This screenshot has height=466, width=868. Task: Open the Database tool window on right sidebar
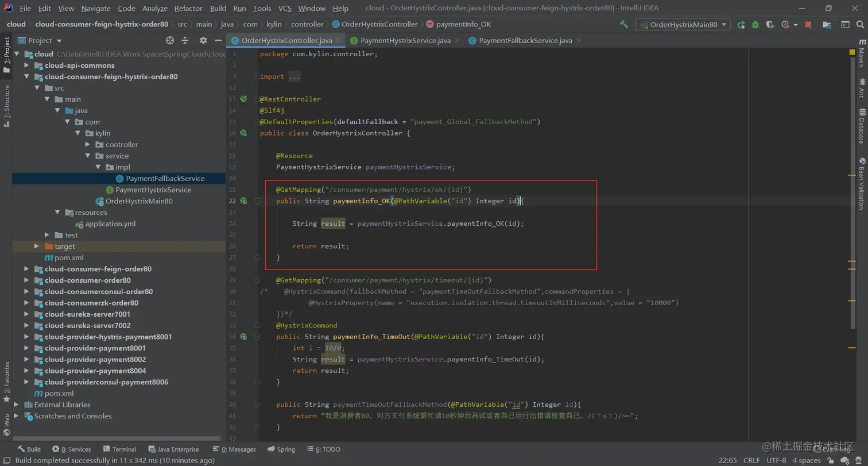click(x=862, y=126)
